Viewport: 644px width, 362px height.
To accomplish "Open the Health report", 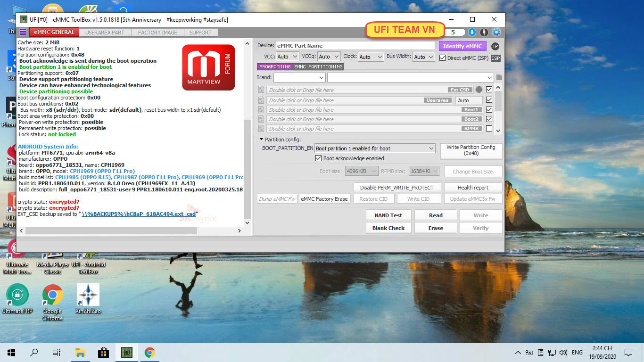I will [473, 188].
